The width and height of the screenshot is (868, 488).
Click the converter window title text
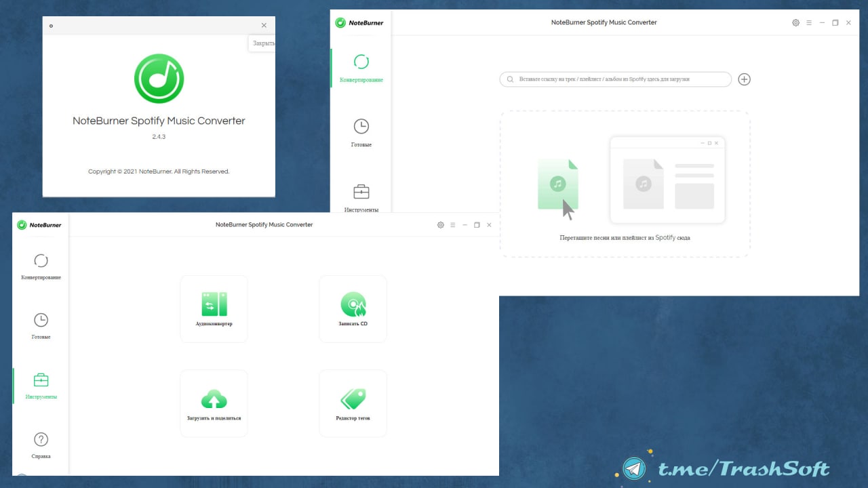point(604,22)
